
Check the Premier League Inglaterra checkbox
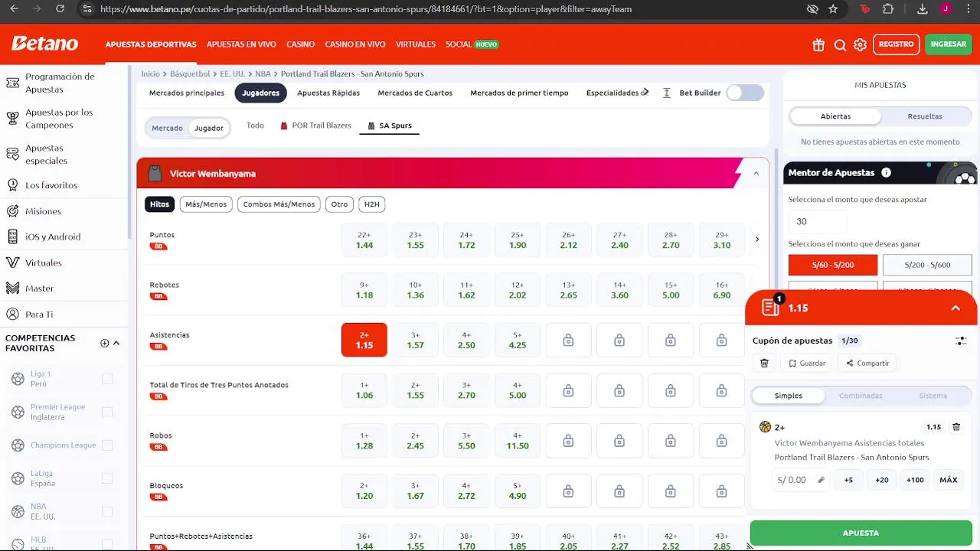coord(107,412)
